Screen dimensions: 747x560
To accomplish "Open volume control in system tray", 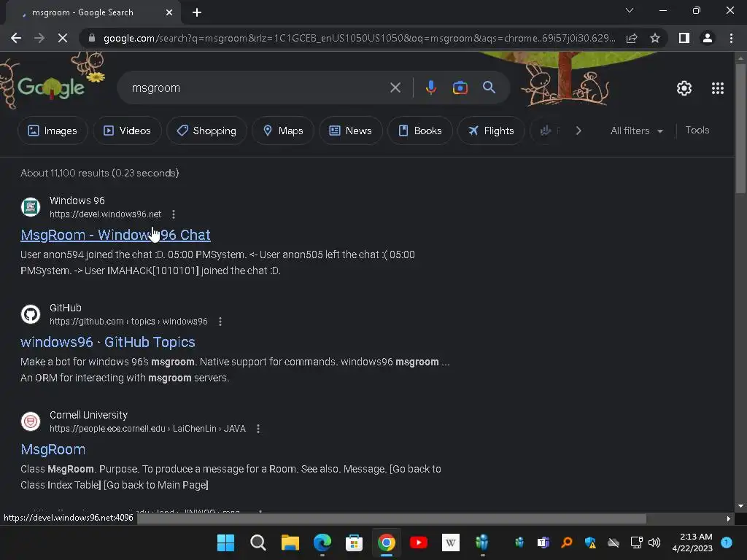I will coord(654,542).
